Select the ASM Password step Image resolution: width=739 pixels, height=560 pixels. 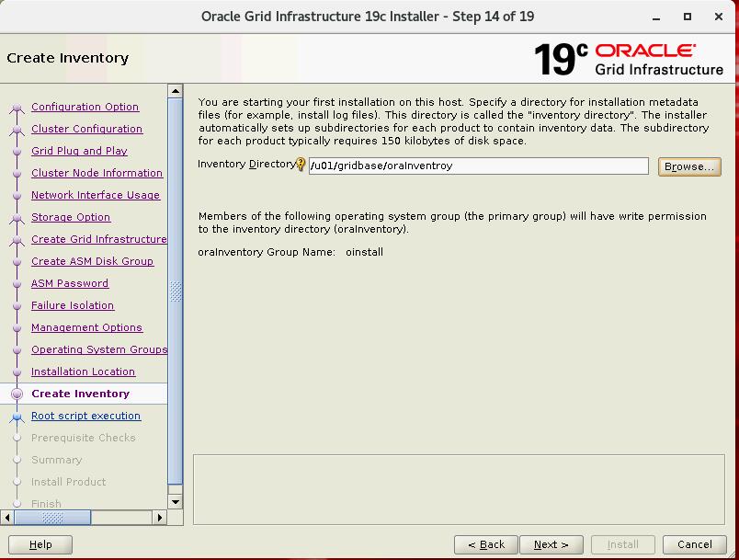70,284
